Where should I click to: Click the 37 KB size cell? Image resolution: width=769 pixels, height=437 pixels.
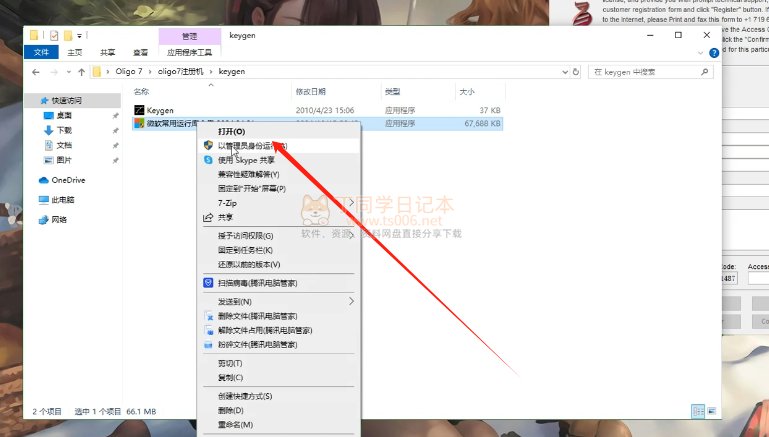pos(490,110)
